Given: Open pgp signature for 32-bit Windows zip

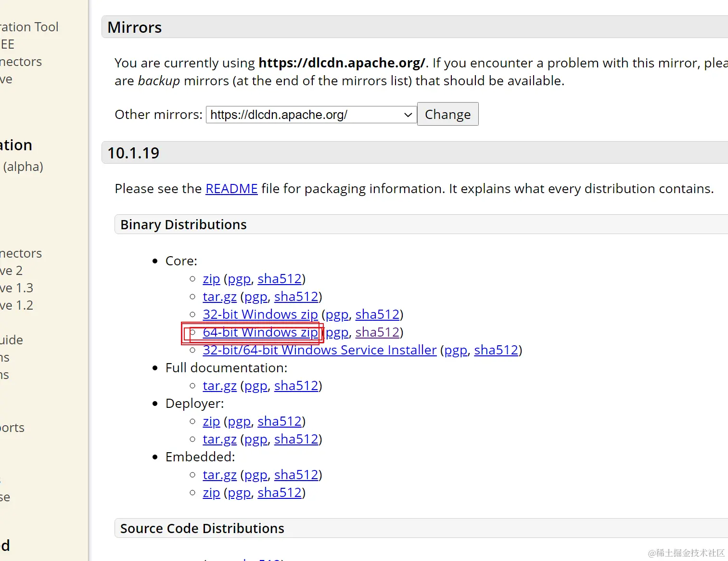Looking at the screenshot, I should click(337, 314).
